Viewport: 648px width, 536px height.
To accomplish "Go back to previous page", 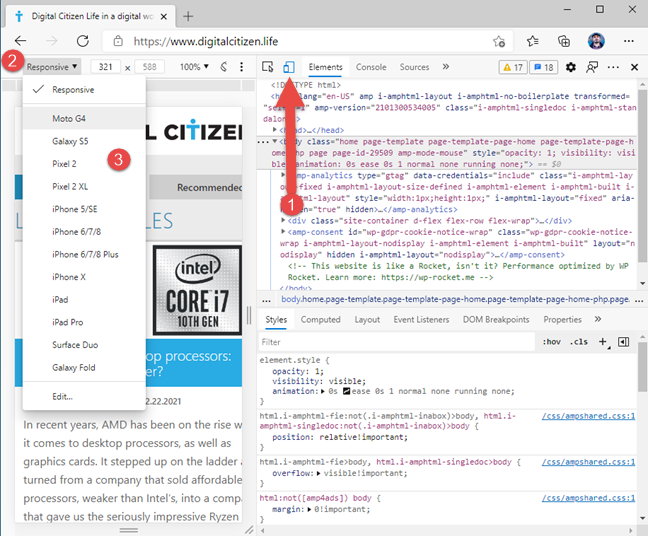I will pos(20,41).
